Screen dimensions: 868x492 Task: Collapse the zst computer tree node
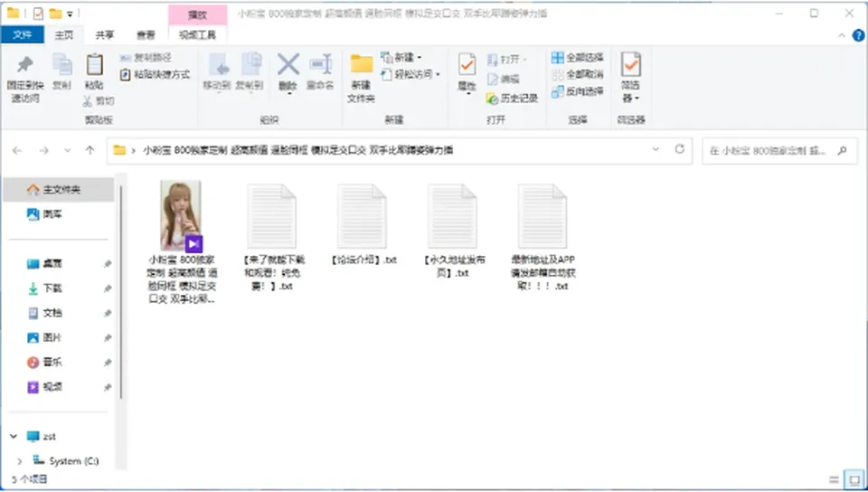(14, 436)
